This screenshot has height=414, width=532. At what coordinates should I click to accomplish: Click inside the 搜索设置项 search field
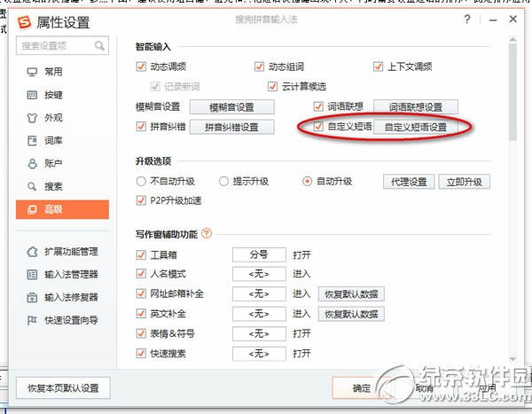62,45
